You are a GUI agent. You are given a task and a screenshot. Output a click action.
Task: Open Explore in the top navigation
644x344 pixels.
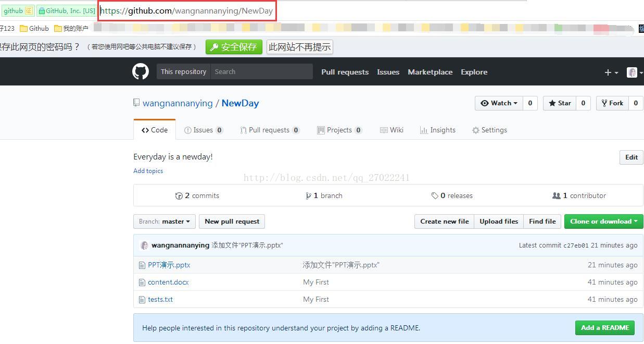474,72
